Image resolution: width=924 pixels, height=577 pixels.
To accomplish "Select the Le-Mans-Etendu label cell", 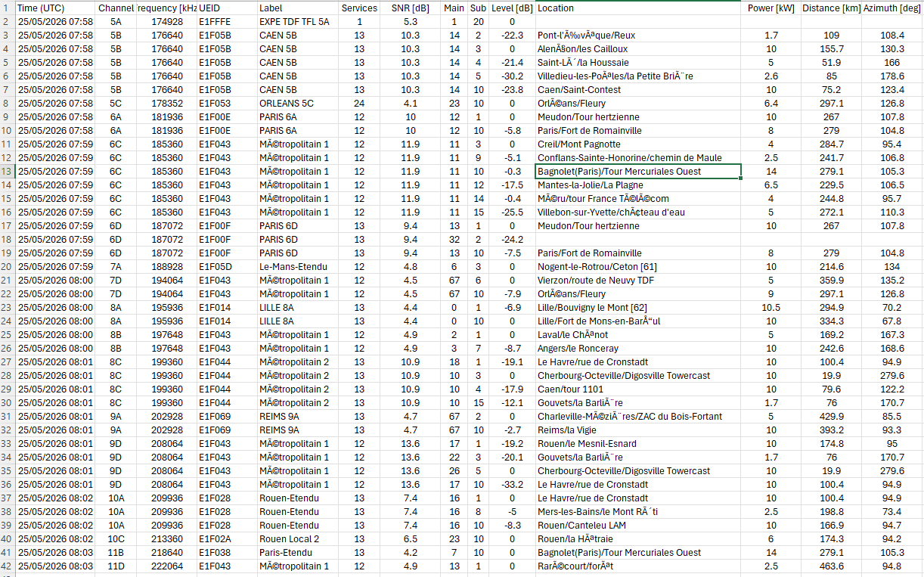I will pyautogui.click(x=297, y=267).
